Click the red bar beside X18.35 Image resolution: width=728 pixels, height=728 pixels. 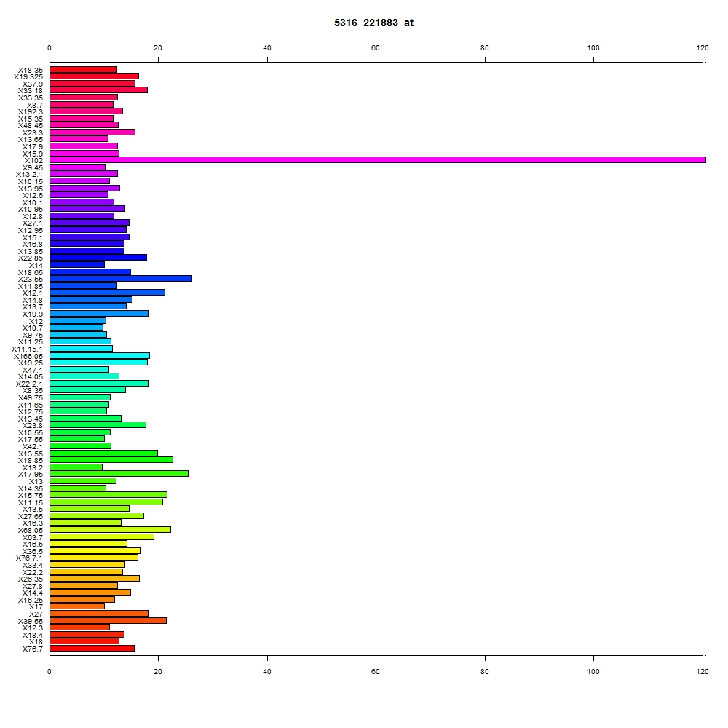coord(83,70)
